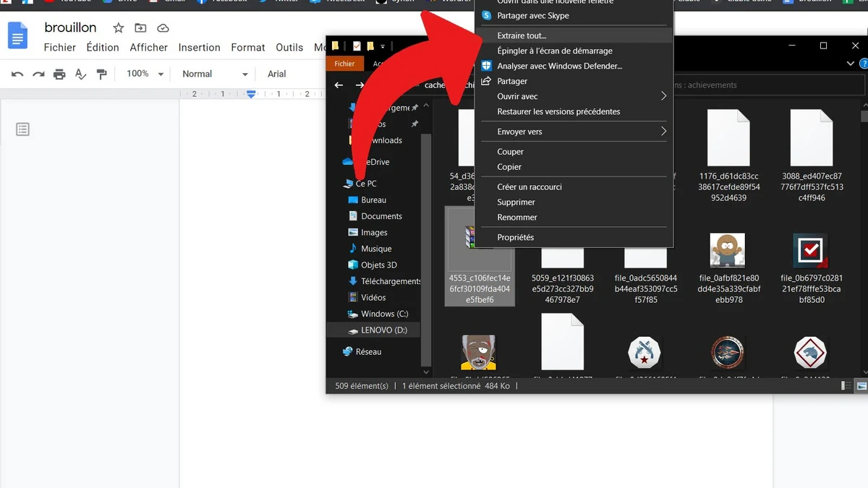Viewport: 868px width, 488px height.
Task: Click the Explorer back navigation arrow
Action: (x=338, y=85)
